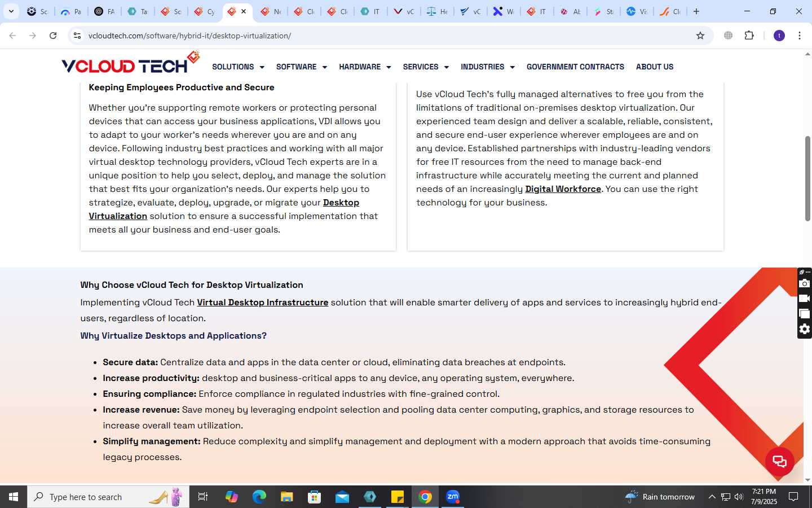Click the URL address bar
The image size is (812, 508).
coord(389,36)
